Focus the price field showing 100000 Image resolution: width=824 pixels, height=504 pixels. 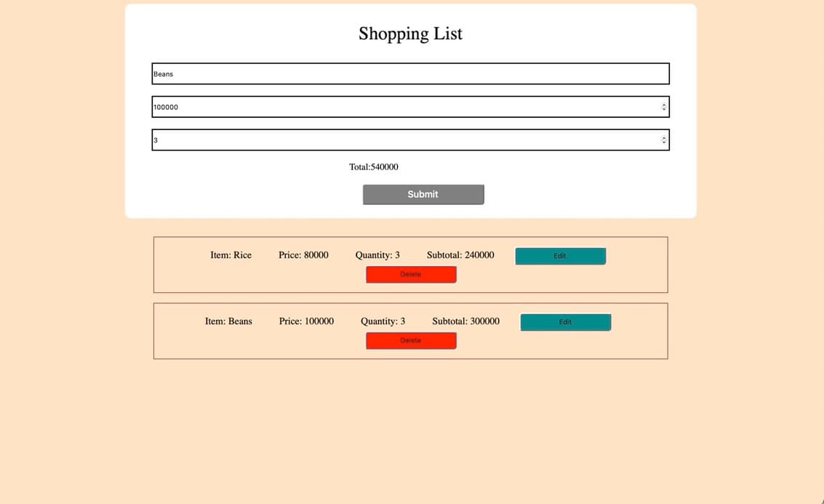point(404,107)
